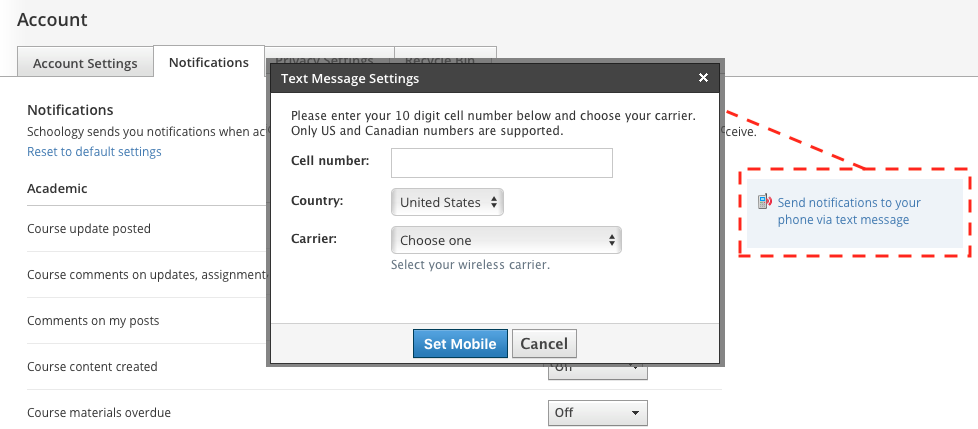This screenshot has width=978, height=429.
Task: Open the Privacy Settings tab
Action: pos(324,58)
